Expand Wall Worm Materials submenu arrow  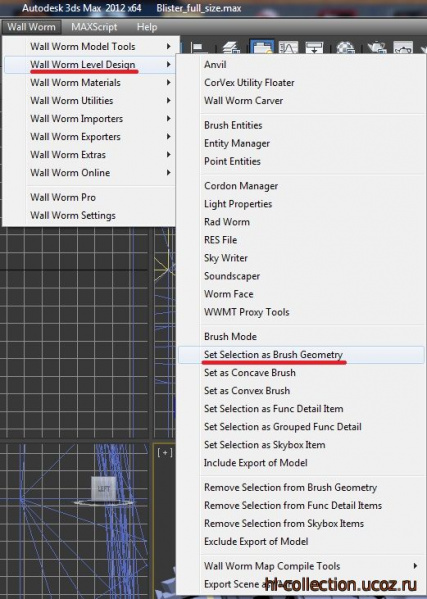click(168, 83)
